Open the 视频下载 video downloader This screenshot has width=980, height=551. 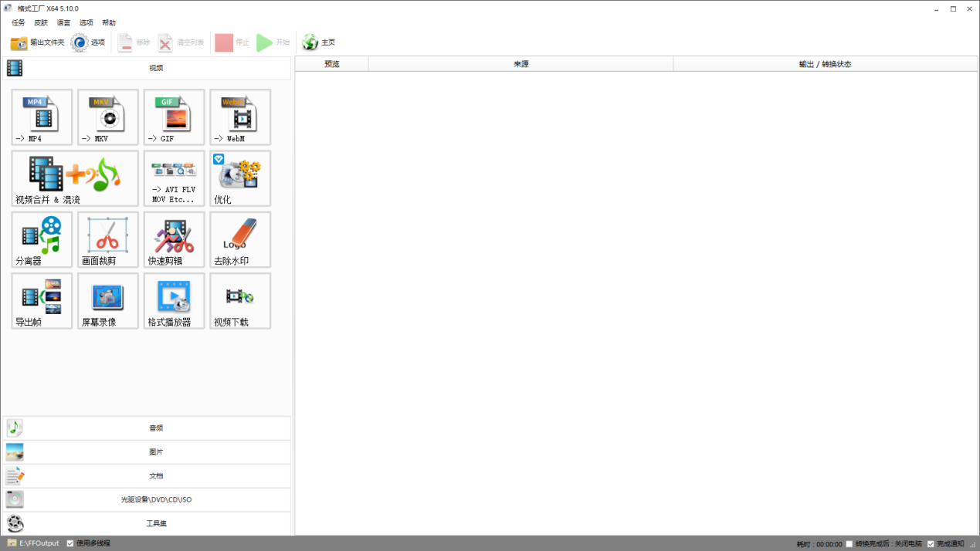click(240, 301)
